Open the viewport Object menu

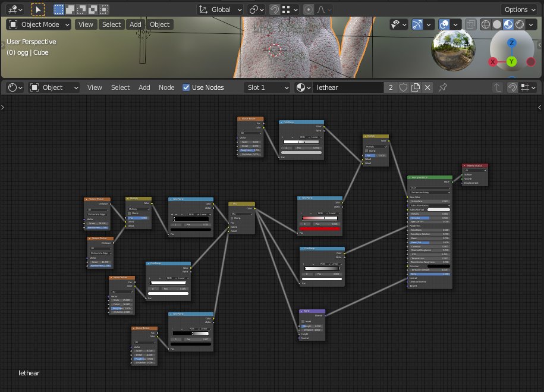[x=159, y=24]
